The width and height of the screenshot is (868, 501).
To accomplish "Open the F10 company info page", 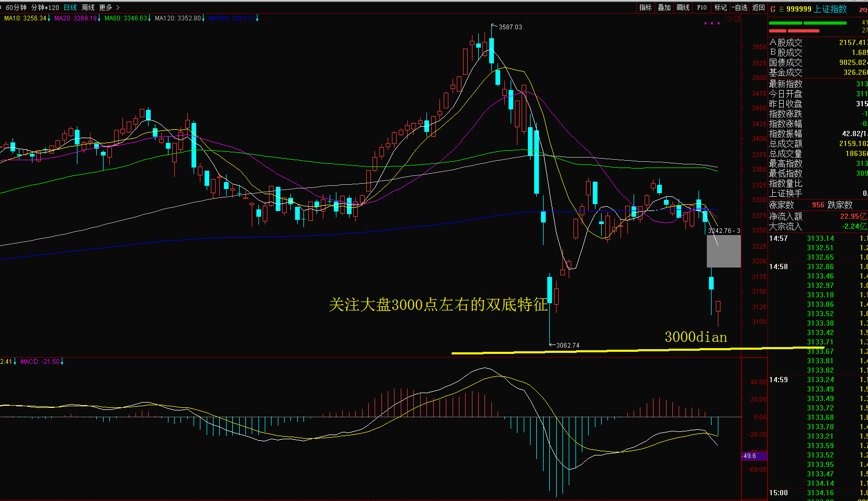I will [702, 7].
